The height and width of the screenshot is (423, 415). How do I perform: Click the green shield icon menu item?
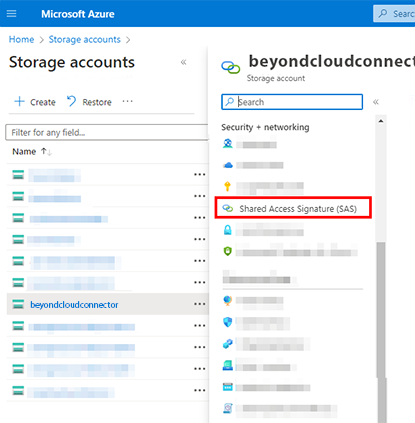pyautogui.click(x=228, y=251)
